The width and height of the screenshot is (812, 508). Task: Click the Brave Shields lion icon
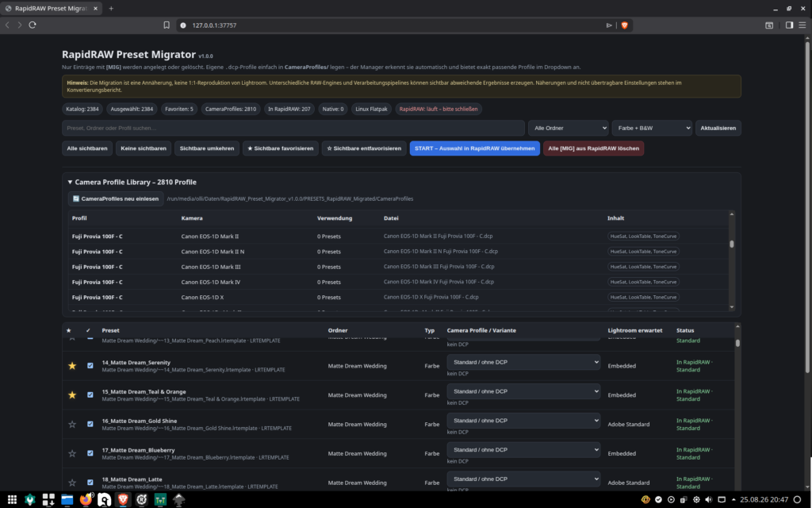pos(625,25)
